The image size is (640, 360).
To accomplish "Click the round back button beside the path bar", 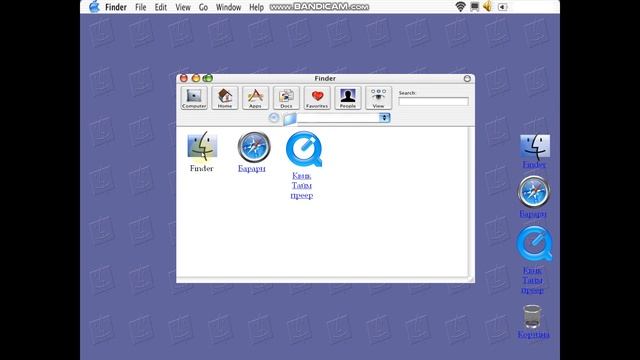I will tap(274, 118).
